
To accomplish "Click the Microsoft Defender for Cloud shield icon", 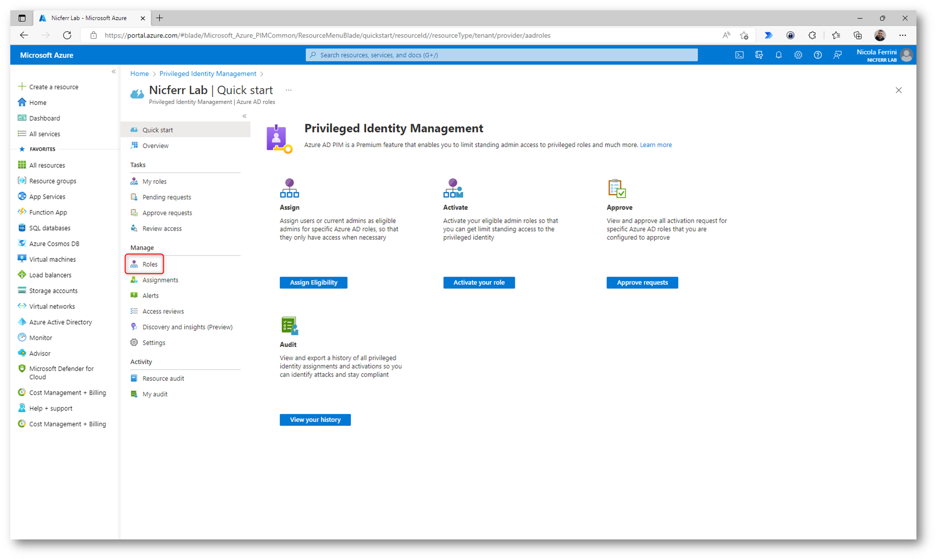I will 22,369.
